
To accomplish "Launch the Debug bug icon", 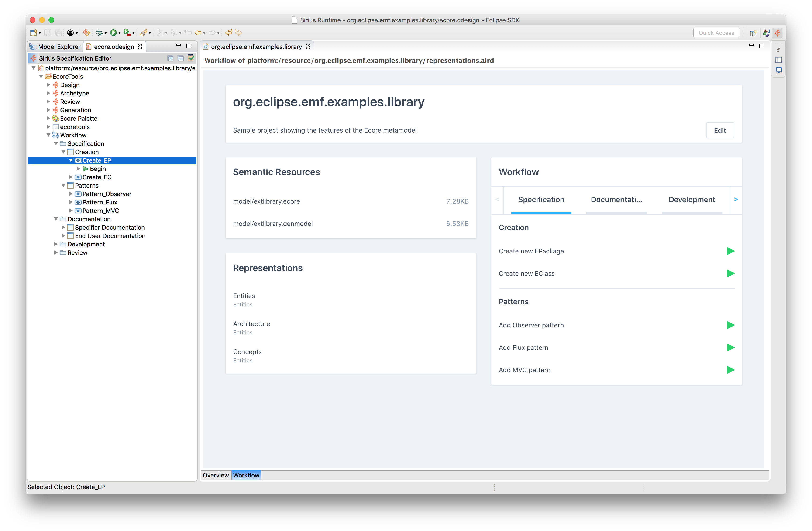I will point(99,33).
